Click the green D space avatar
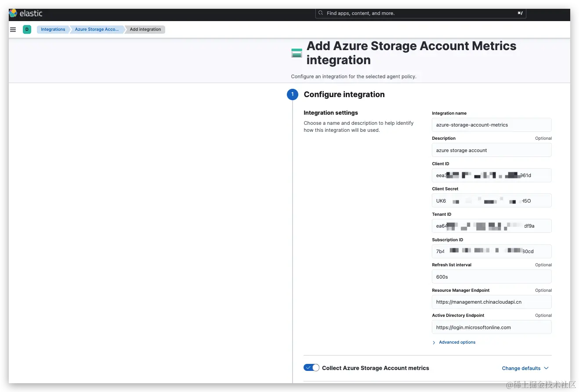This screenshot has height=392, width=579. (x=27, y=29)
